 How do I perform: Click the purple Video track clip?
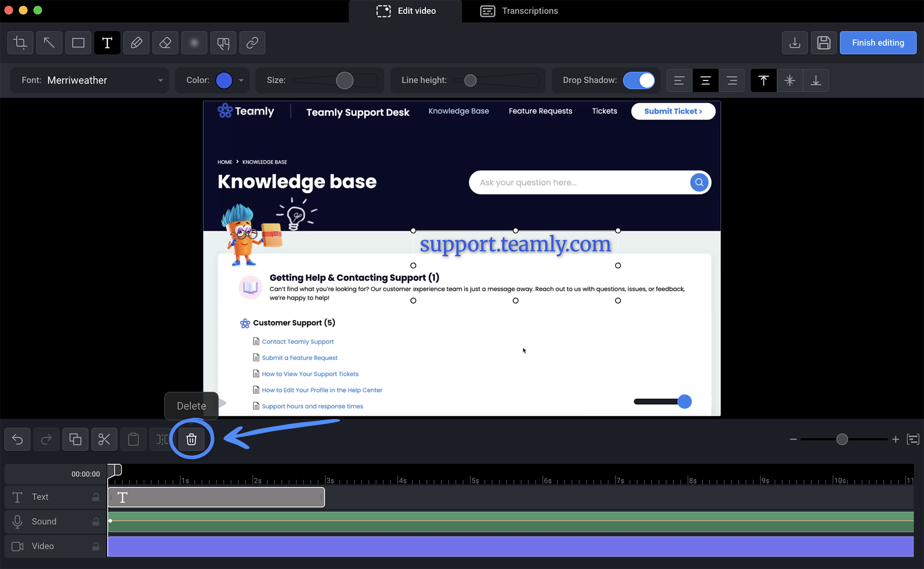point(511,546)
